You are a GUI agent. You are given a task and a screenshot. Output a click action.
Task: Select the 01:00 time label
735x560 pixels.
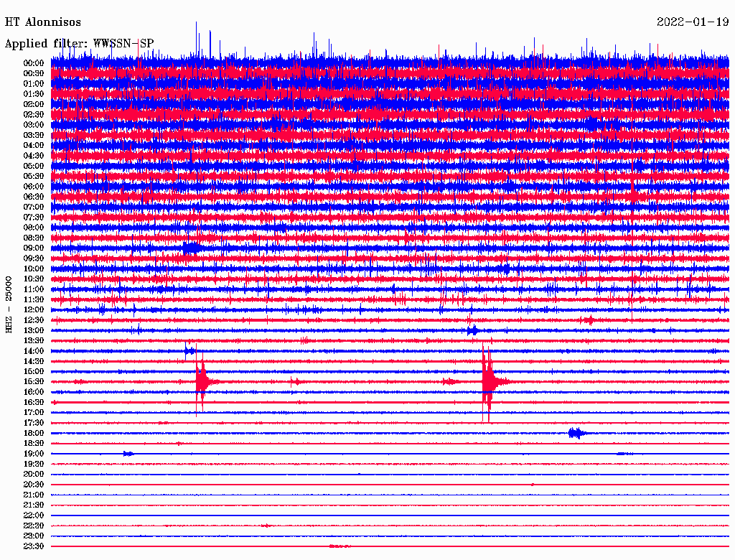[34, 83]
